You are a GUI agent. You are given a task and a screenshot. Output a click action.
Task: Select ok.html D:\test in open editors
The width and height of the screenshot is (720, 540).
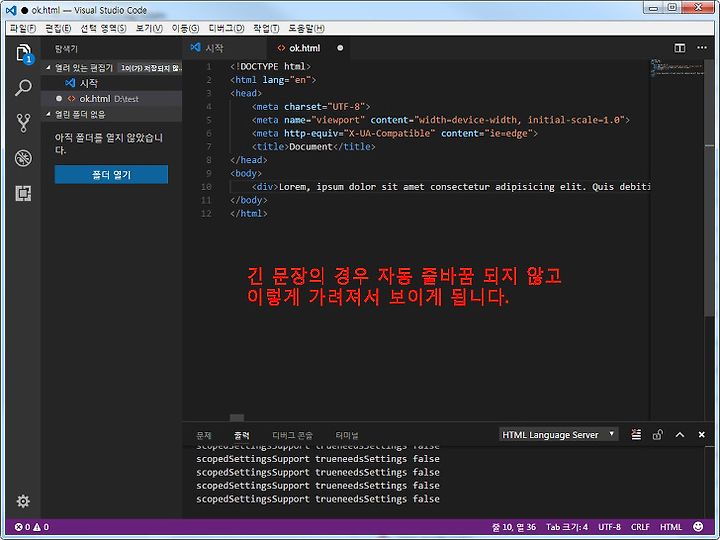(112, 99)
